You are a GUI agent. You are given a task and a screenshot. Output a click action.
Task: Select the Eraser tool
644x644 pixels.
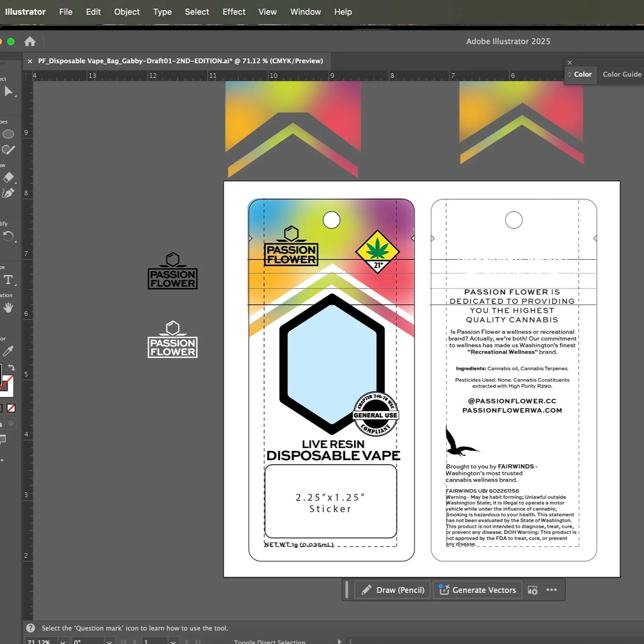(8, 178)
